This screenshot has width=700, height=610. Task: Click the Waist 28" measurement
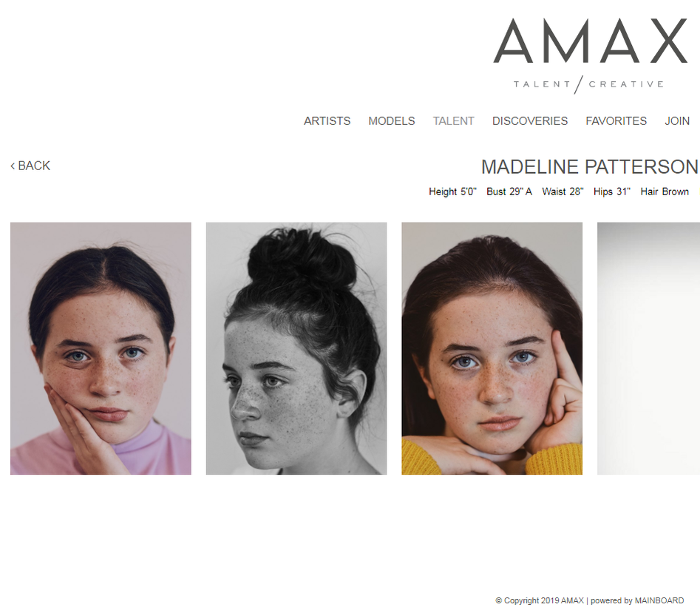[563, 192]
